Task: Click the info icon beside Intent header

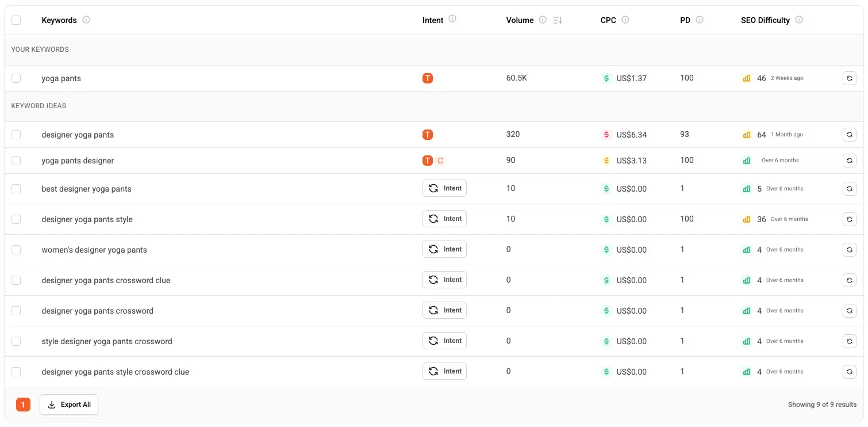Action: 452,19
